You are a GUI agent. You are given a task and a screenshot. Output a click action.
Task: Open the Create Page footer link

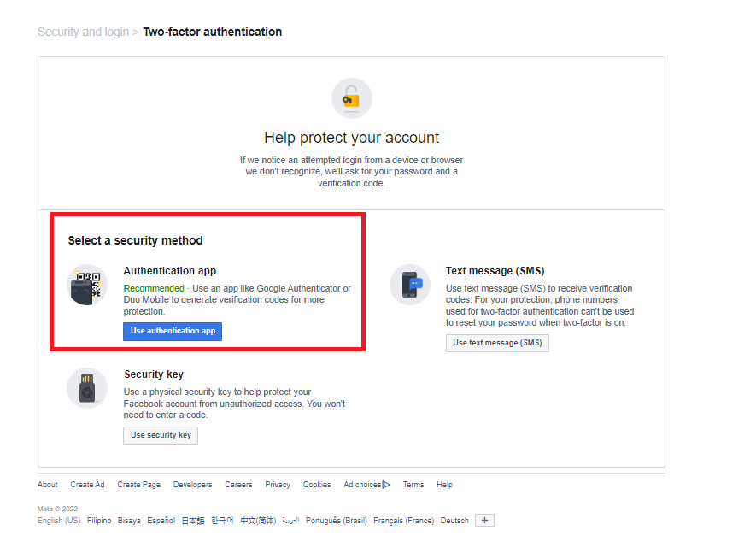[138, 485]
